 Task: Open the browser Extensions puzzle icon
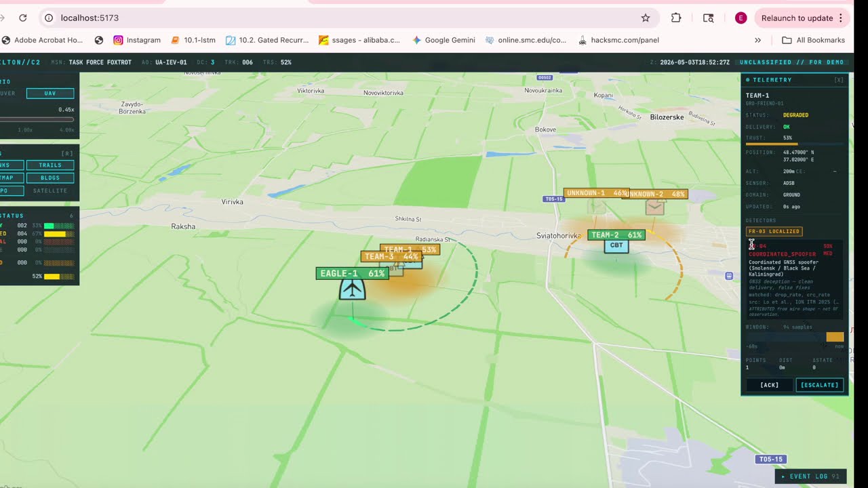(x=676, y=18)
